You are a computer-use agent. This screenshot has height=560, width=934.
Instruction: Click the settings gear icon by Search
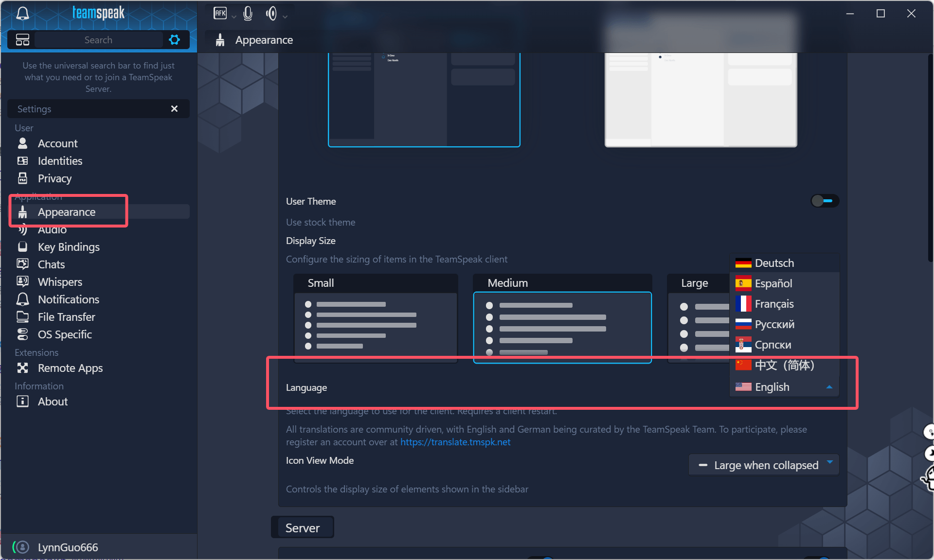click(174, 40)
